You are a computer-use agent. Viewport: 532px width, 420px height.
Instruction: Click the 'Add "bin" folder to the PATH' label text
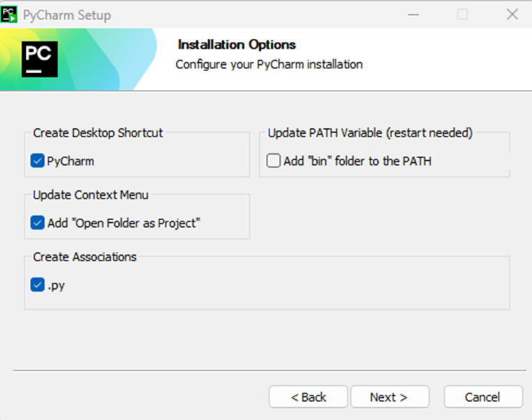[357, 161]
